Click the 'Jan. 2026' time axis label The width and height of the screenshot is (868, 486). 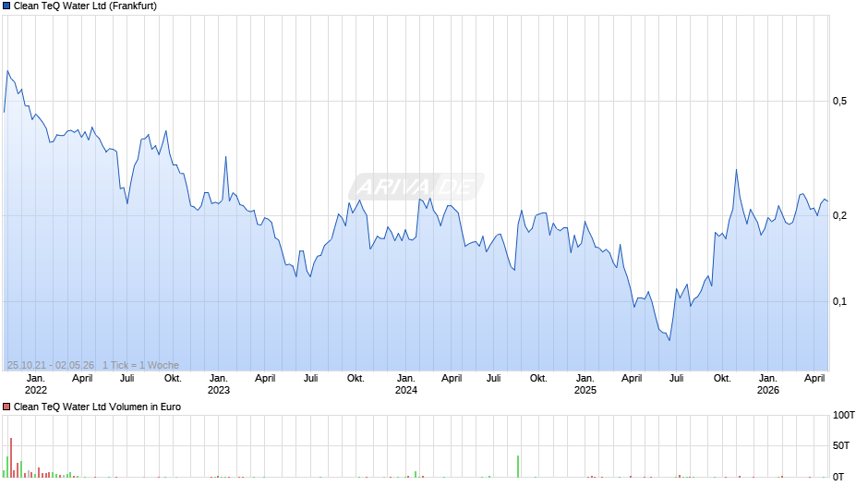pos(767,384)
